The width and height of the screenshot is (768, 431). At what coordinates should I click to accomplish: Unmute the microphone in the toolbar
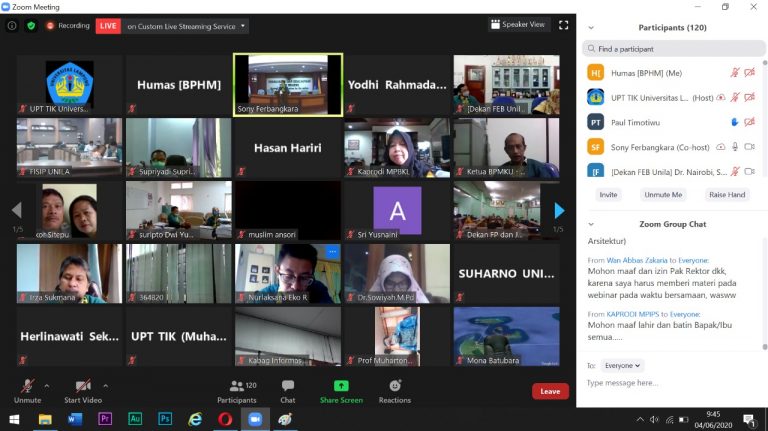(27, 389)
